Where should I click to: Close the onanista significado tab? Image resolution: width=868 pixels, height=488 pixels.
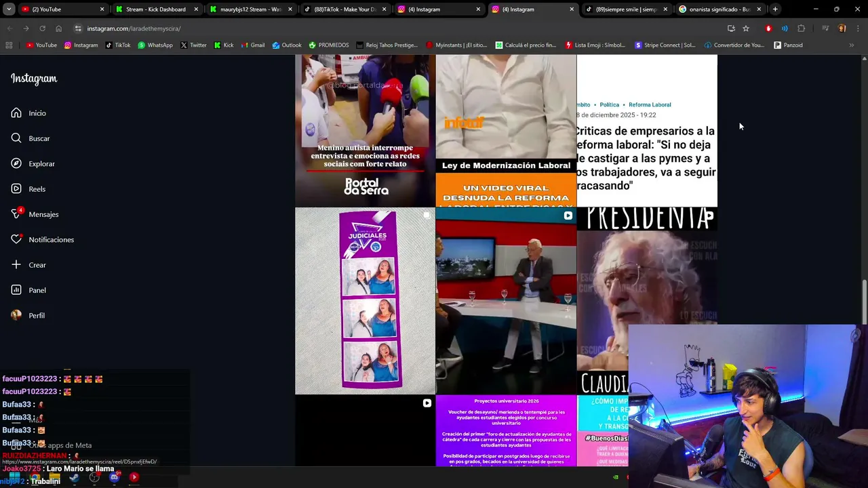tap(759, 9)
